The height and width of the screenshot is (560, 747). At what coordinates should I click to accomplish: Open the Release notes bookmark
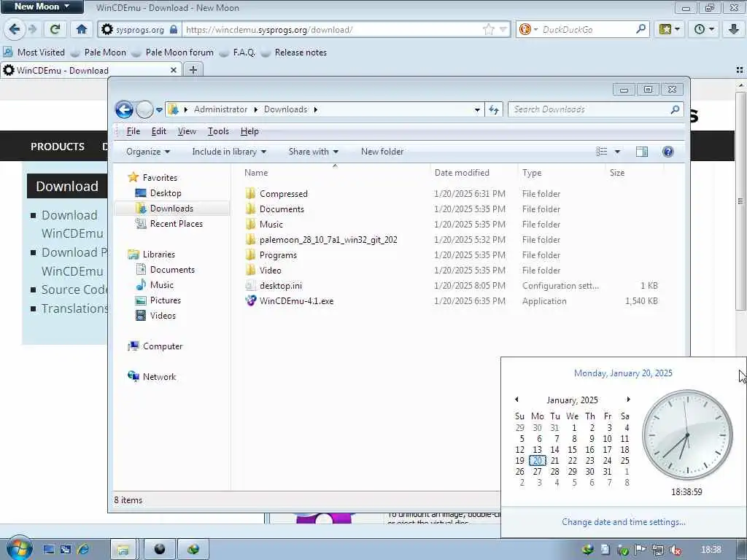click(295, 52)
